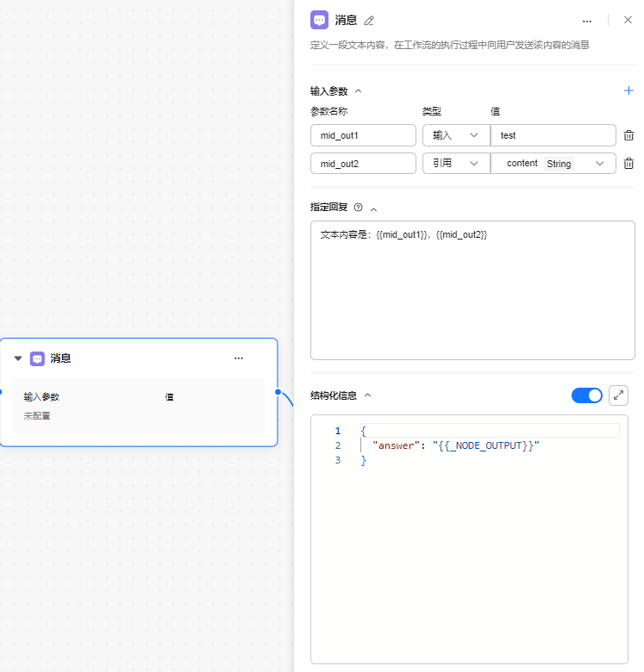Collapse the 指定回复 section
This screenshot has width=644, height=672.
click(x=373, y=208)
